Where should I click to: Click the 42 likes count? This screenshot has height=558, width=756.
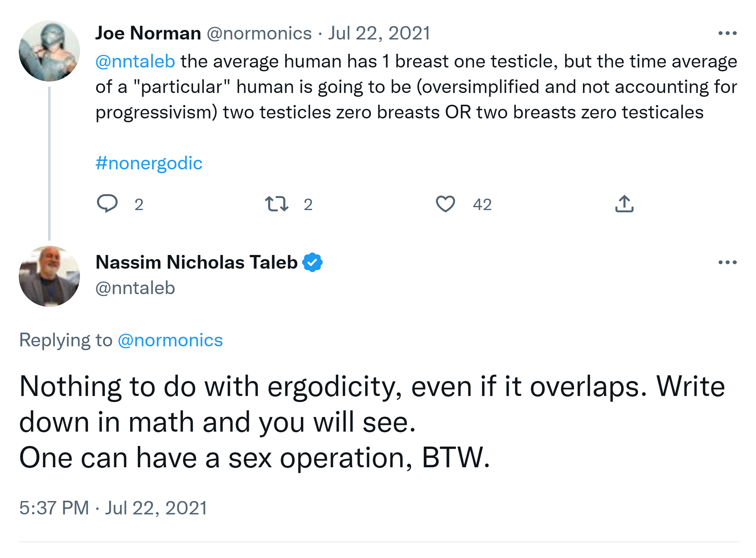pyautogui.click(x=482, y=205)
